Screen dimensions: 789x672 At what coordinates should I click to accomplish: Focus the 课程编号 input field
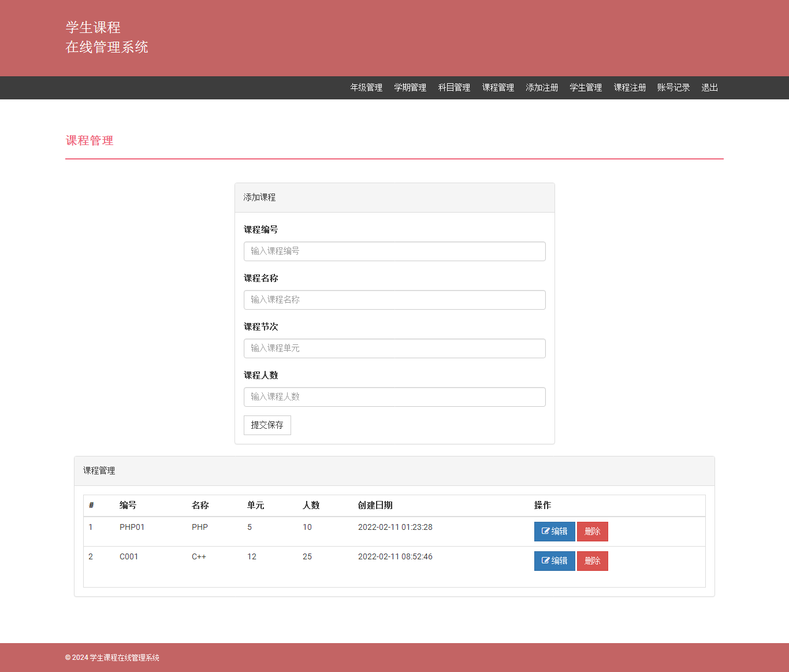(x=394, y=251)
